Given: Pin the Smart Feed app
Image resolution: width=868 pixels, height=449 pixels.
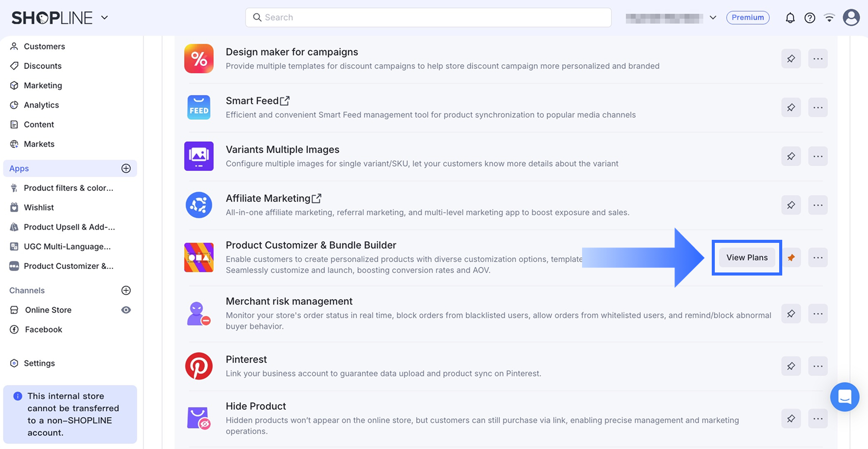Looking at the screenshot, I should click(x=791, y=107).
